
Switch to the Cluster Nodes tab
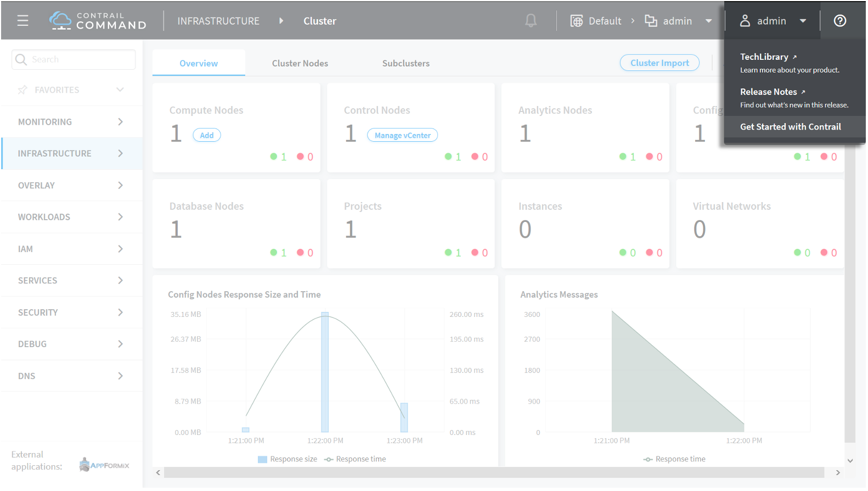pyautogui.click(x=300, y=63)
